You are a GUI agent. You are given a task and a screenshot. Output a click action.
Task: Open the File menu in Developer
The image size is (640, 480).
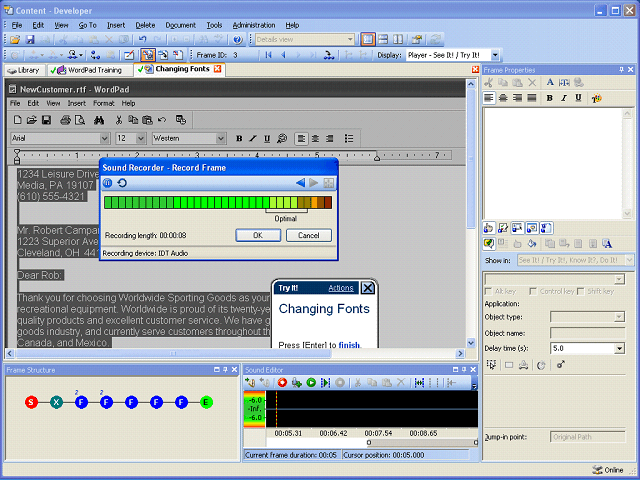[17, 25]
